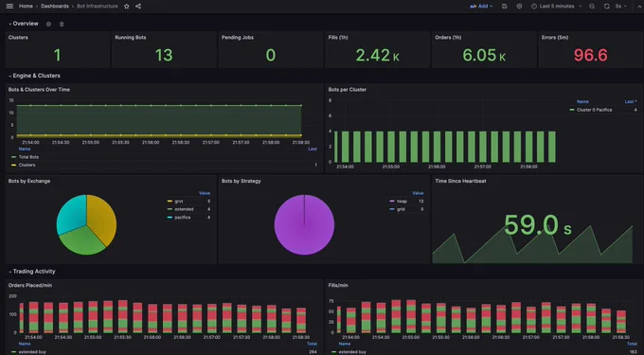The height and width of the screenshot is (355, 644).
Task: Sort Bots per Cluster legend by Name
Action: click(582, 101)
